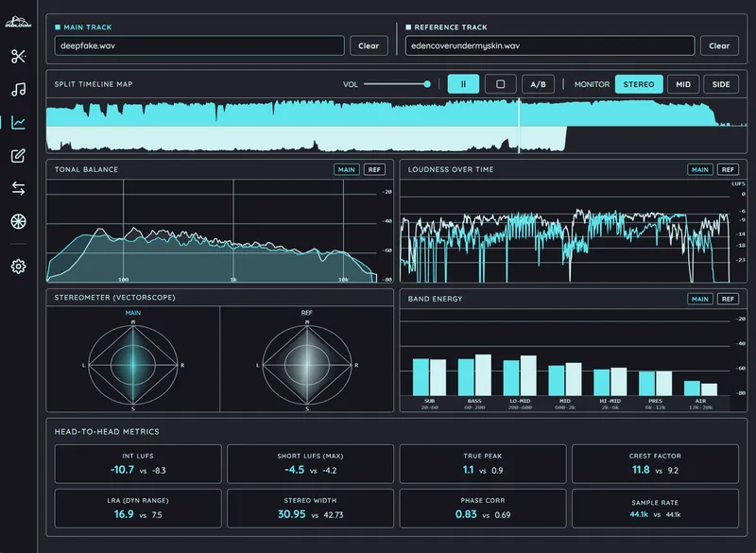Select STEREO monitor mode
The image size is (756, 553).
(x=639, y=84)
